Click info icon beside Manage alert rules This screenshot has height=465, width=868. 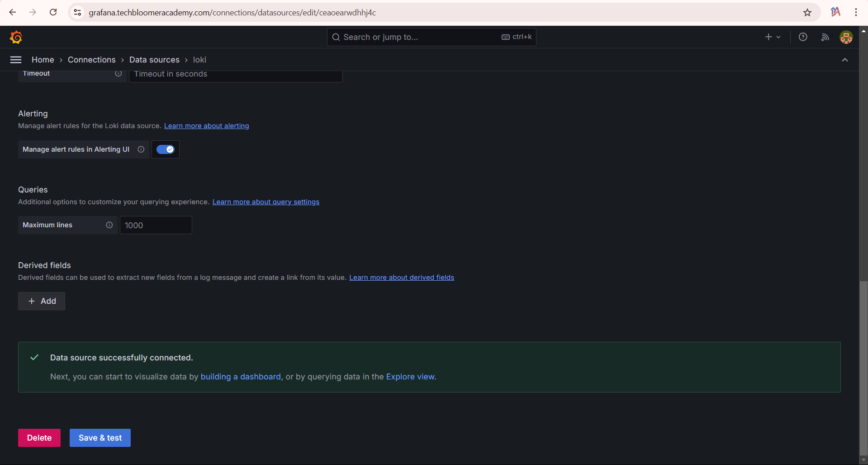point(141,149)
